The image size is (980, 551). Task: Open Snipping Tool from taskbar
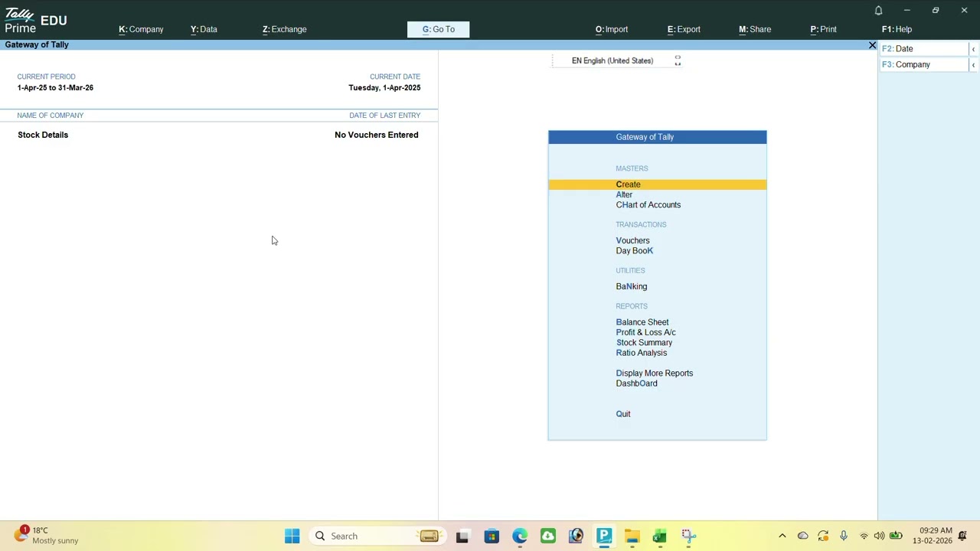click(x=688, y=536)
